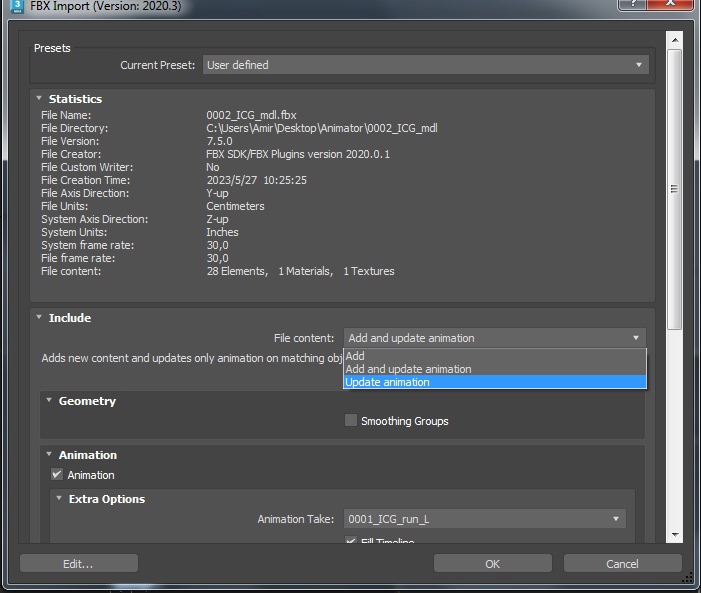Click the creation time '2023/5/27 10:25:25'
The width and height of the screenshot is (701, 593).
[257, 180]
